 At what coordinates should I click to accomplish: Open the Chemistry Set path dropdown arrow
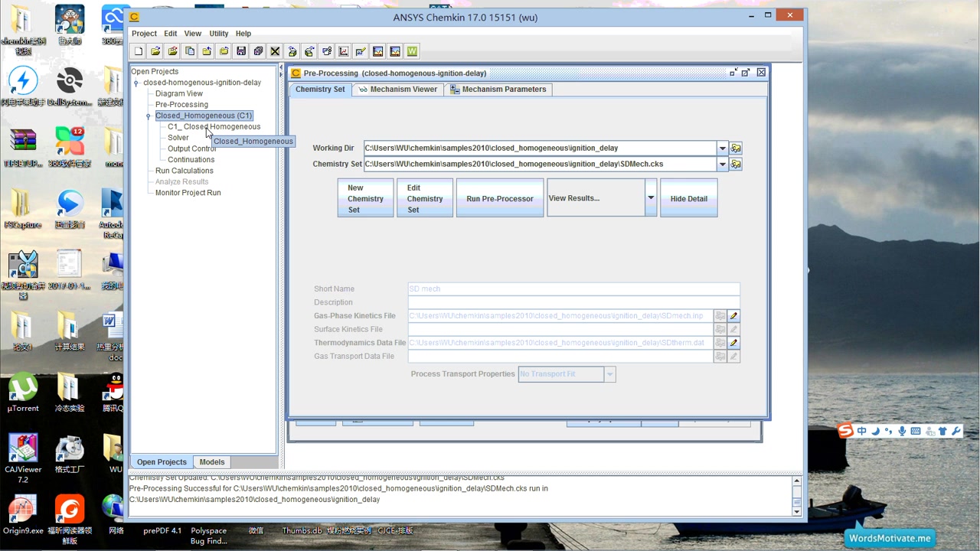coord(722,164)
